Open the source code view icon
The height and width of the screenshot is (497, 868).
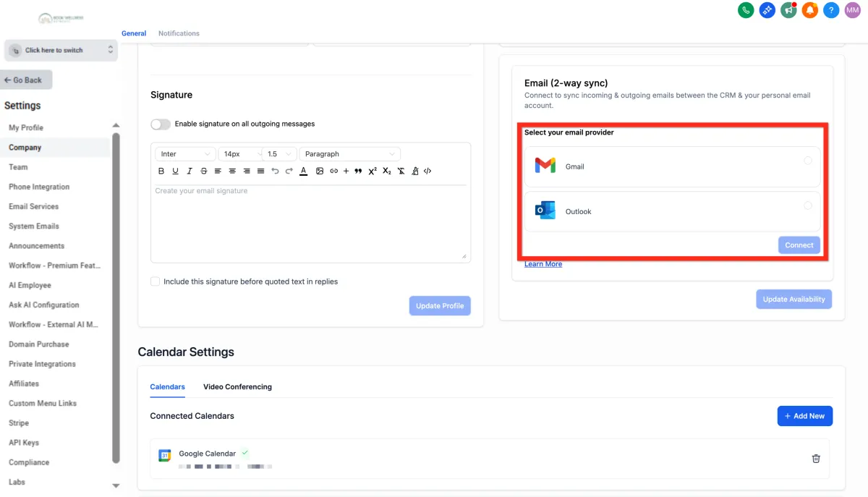click(x=427, y=171)
